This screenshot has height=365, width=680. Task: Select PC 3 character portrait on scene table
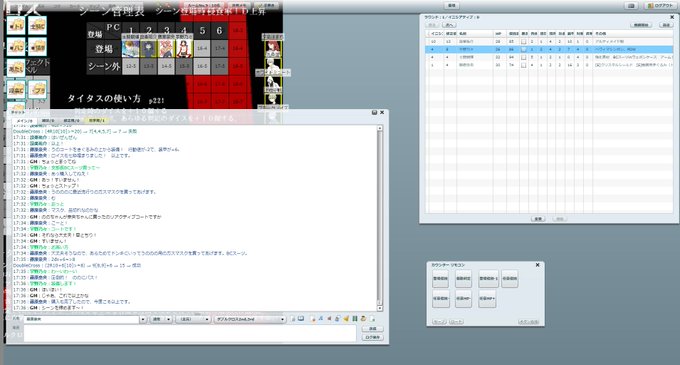coord(166,49)
